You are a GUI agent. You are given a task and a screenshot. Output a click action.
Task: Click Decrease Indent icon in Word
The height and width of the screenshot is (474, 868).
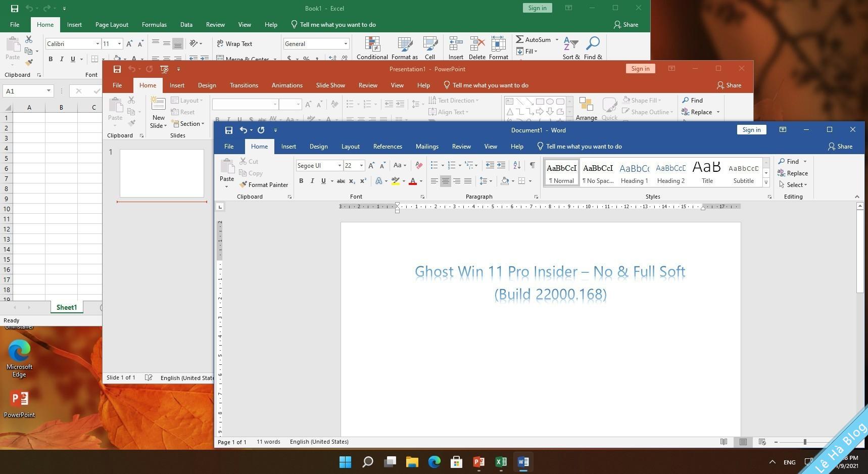[490, 165]
